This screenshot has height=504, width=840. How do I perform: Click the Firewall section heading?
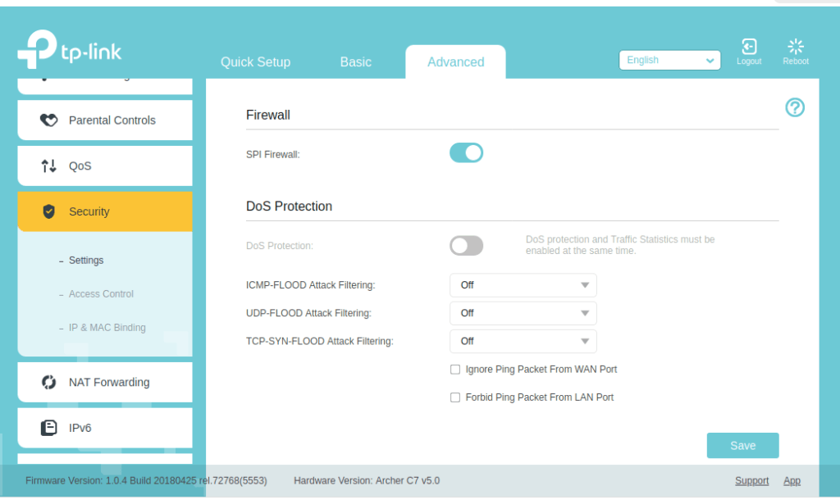click(268, 115)
